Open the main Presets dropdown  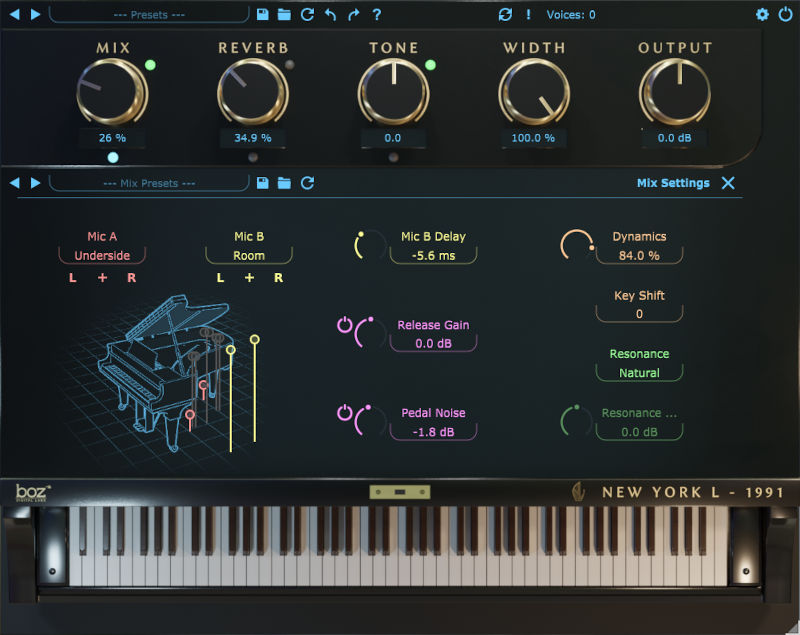click(149, 14)
